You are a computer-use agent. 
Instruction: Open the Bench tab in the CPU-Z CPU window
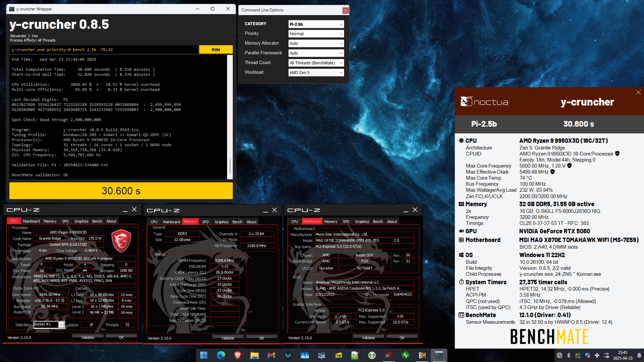tap(97, 221)
